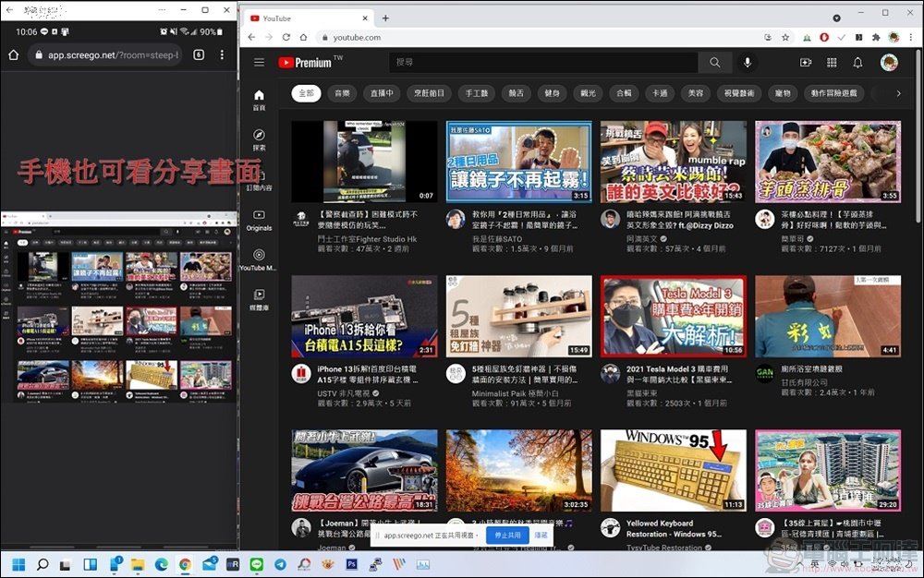The image size is (924, 578).
Task: Open 探索 Explore in the sidebar
Action: (x=259, y=140)
